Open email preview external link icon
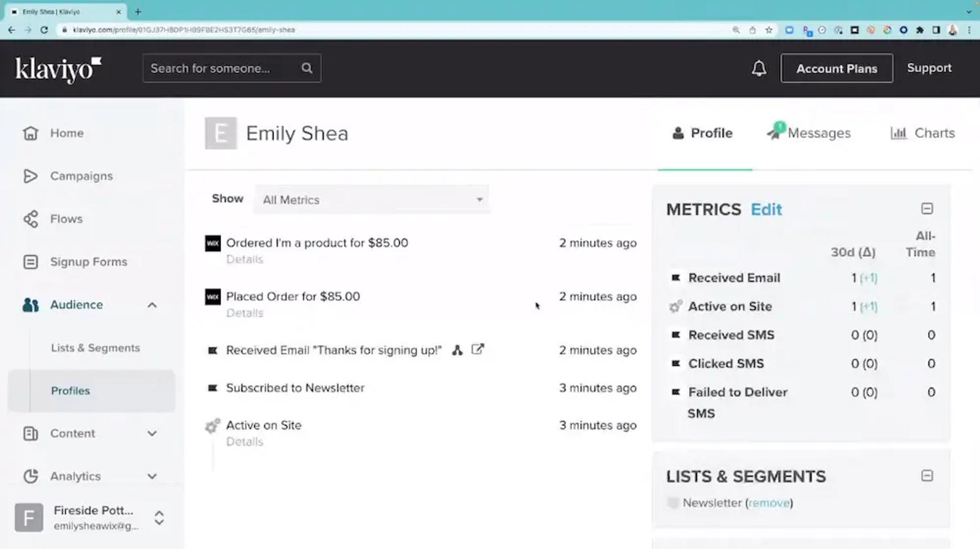This screenshot has height=549, width=980. click(x=478, y=349)
